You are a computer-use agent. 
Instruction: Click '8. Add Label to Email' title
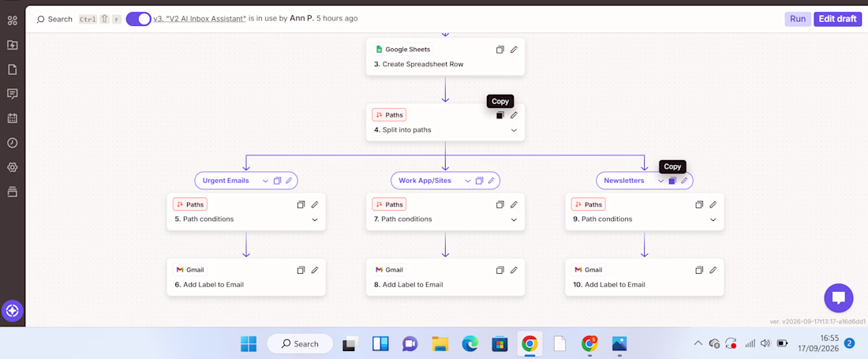(x=409, y=285)
